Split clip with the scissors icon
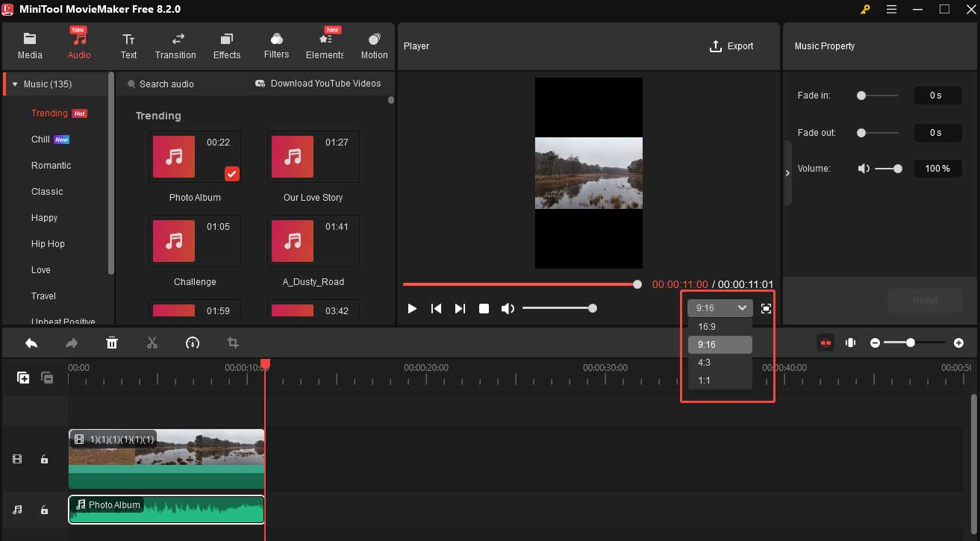 point(152,343)
